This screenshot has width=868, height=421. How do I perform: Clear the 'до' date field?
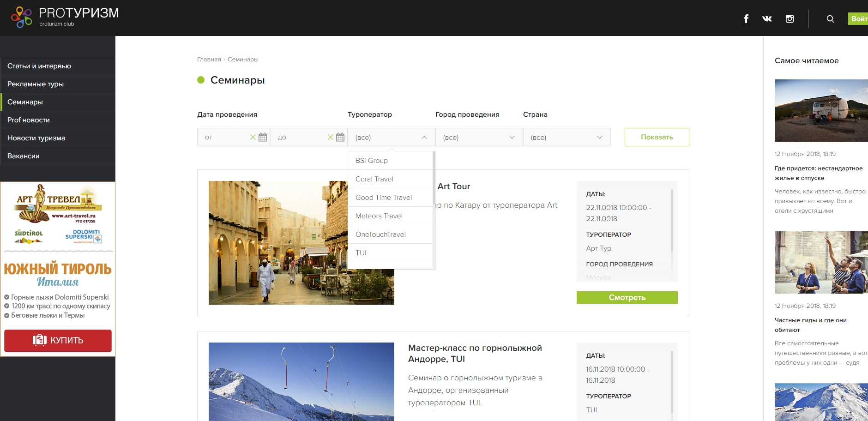pyautogui.click(x=330, y=137)
